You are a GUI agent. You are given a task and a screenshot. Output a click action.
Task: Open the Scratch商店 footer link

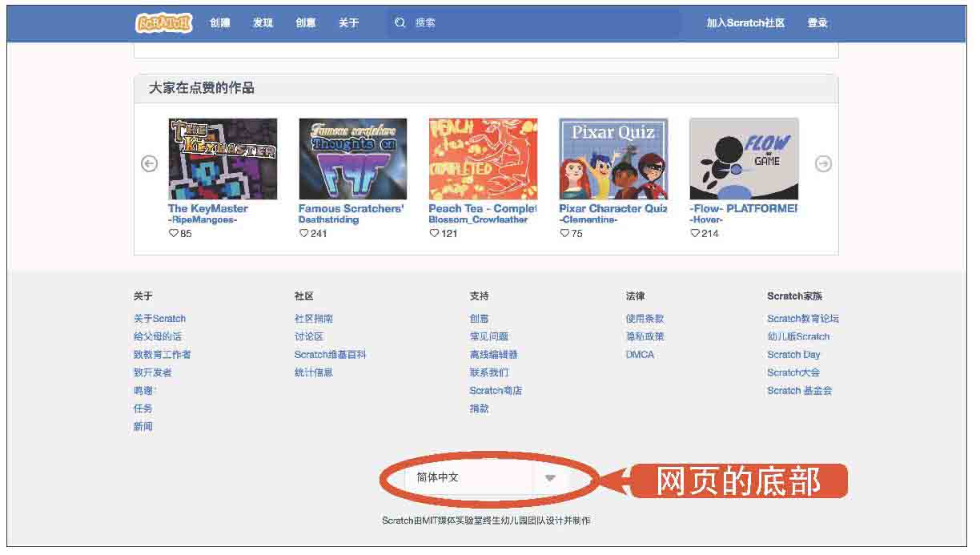pos(496,391)
